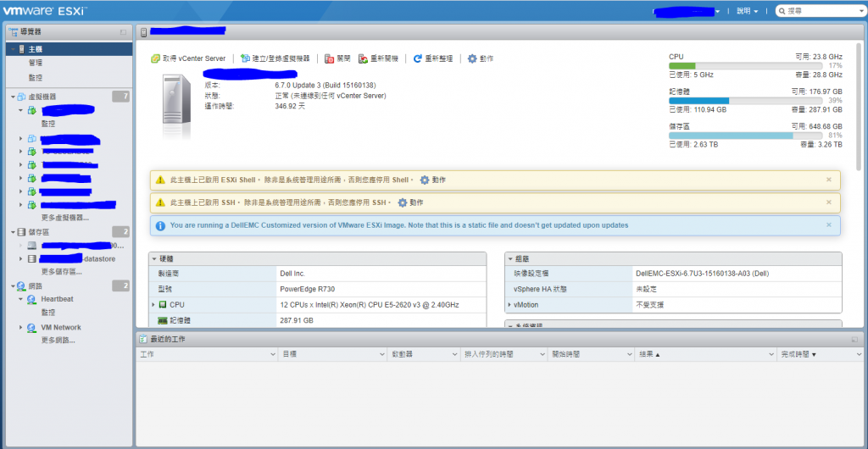Collapse the 虛擬機器 tree node

(13, 97)
